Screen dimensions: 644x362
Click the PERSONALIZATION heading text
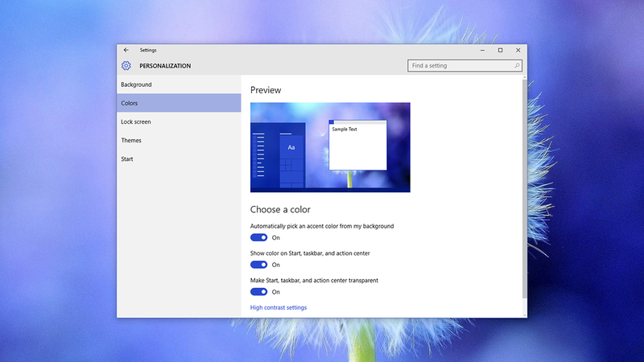[165, 66]
